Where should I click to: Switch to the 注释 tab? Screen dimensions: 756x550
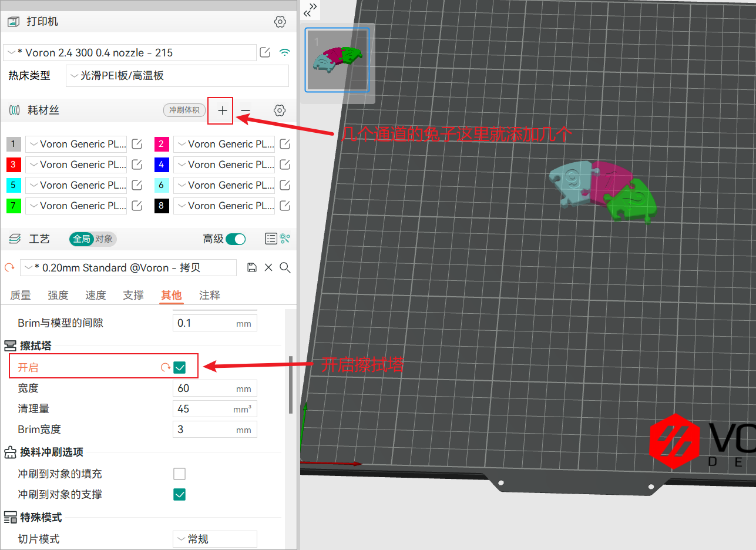coord(210,295)
